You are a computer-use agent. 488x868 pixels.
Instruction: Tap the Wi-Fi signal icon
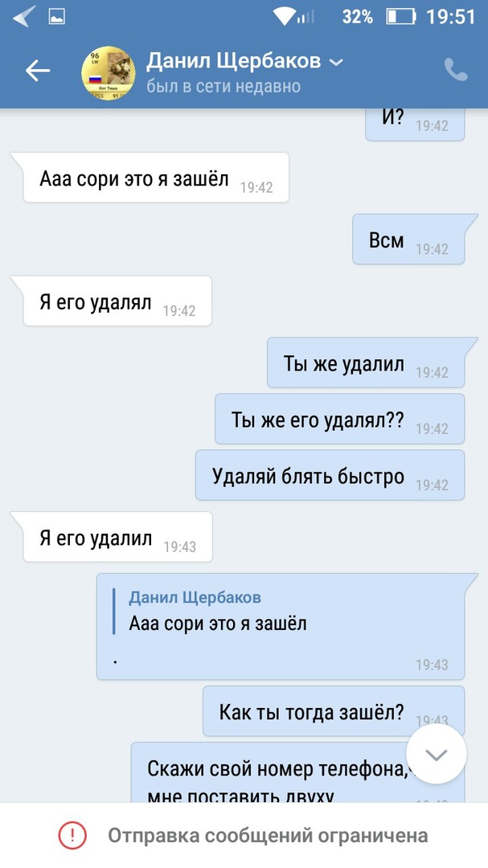coord(285,17)
